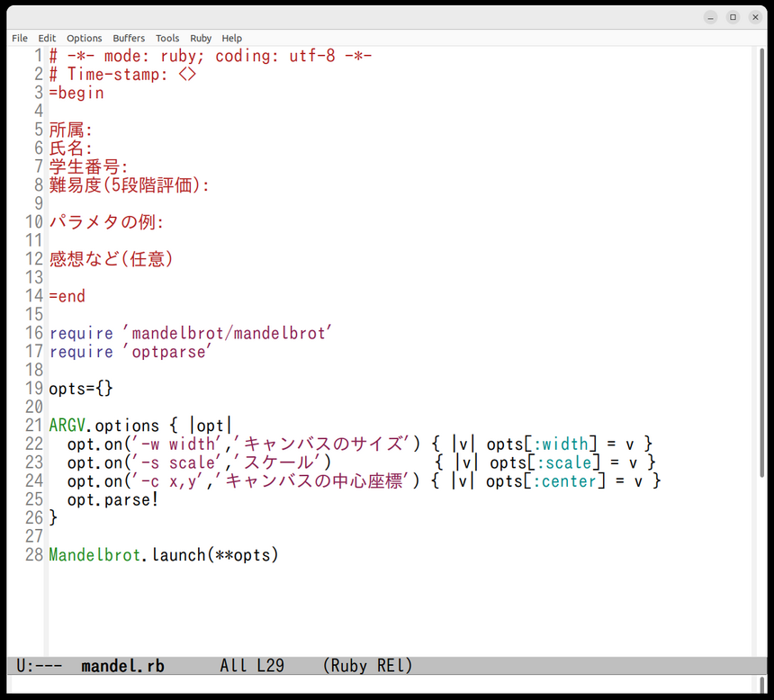Click the '氏名:' line
This screenshot has width=774, height=700.
[70, 148]
